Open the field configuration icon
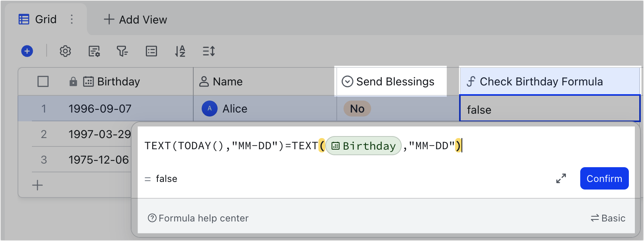Image resolution: width=644 pixels, height=241 pixels. click(x=94, y=51)
